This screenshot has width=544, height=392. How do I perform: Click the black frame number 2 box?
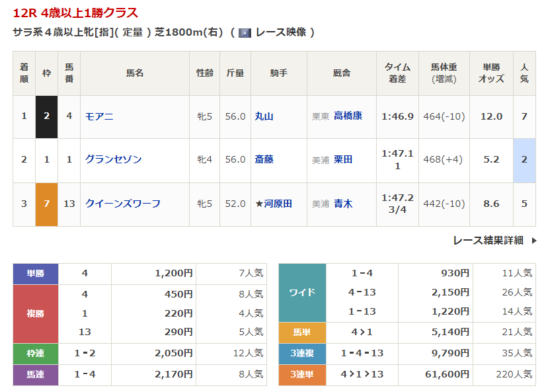pyautogui.click(x=46, y=116)
